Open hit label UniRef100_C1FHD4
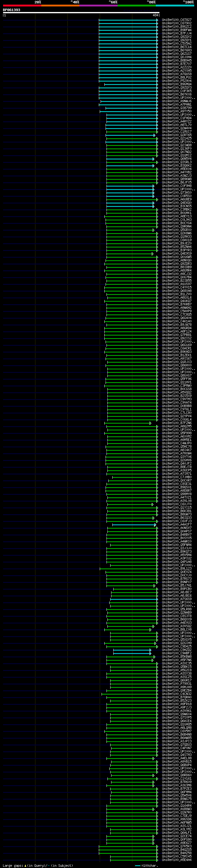The height and width of the screenshot is (868, 197). 177,118
